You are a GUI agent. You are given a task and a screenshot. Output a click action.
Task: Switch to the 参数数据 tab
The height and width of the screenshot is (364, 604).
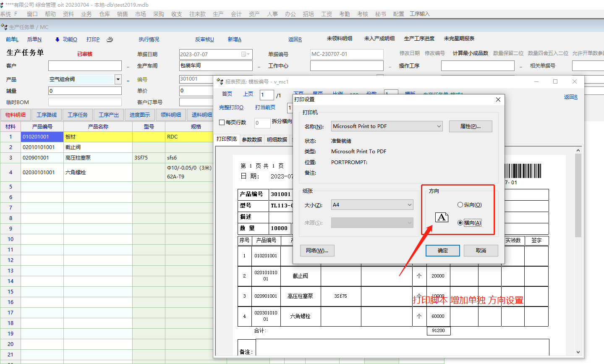[252, 140]
